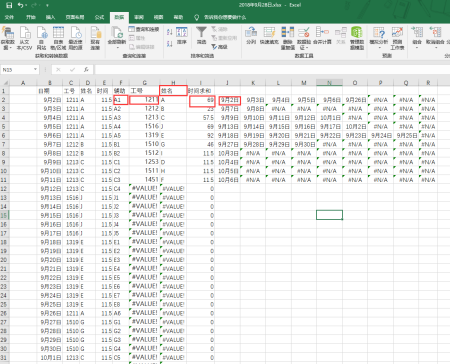Select cell F2 containing A1

121,100
